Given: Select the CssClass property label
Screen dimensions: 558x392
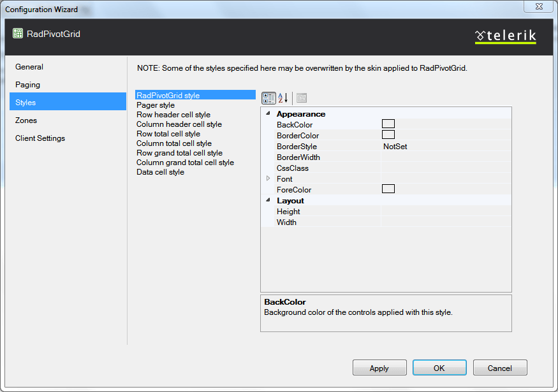Looking at the screenshot, I should click(x=293, y=168).
